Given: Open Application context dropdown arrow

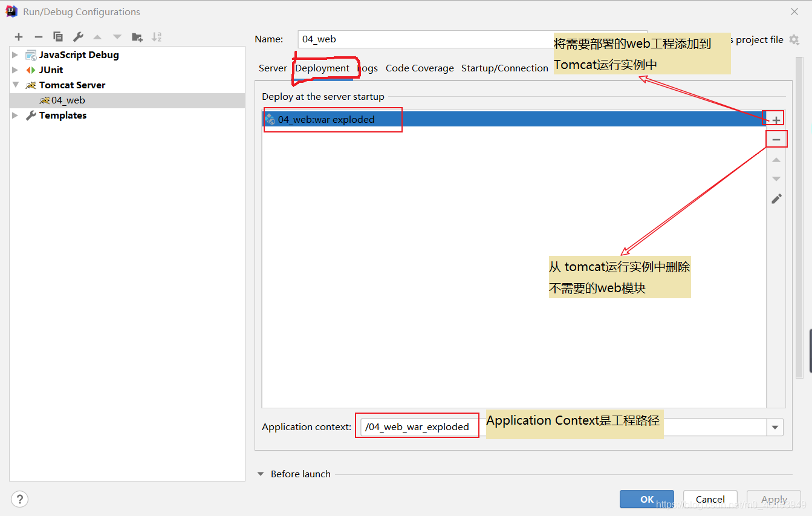Looking at the screenshot, I should point(775,427).
